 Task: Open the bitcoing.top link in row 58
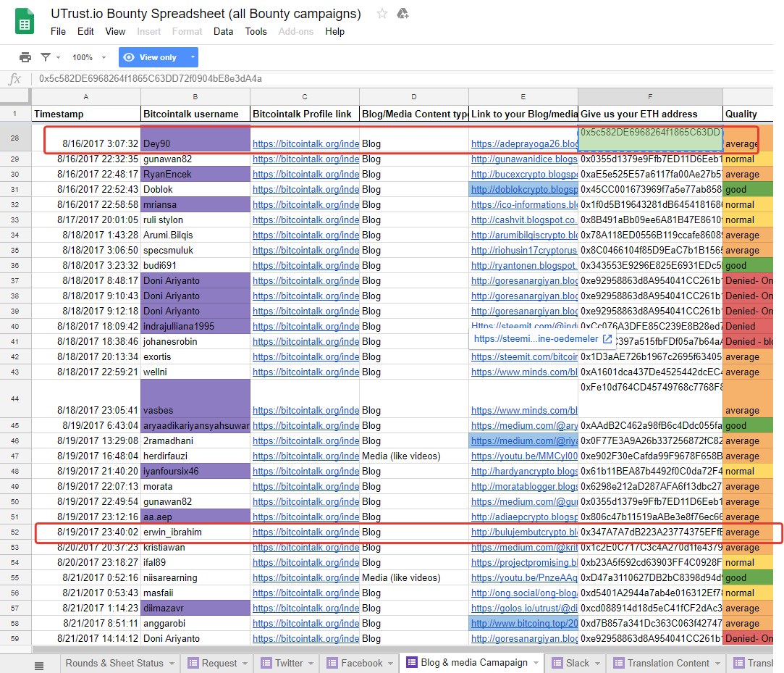pos(524,624)
